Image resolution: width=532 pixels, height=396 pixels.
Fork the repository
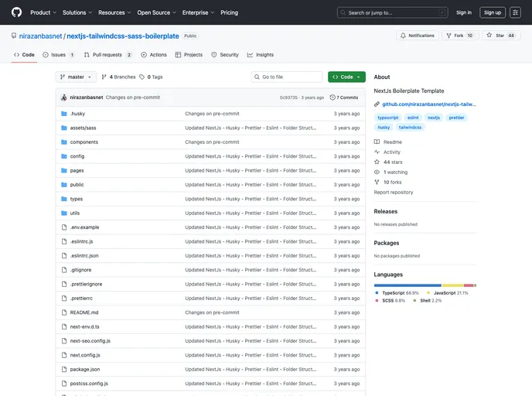coord(460,36)
